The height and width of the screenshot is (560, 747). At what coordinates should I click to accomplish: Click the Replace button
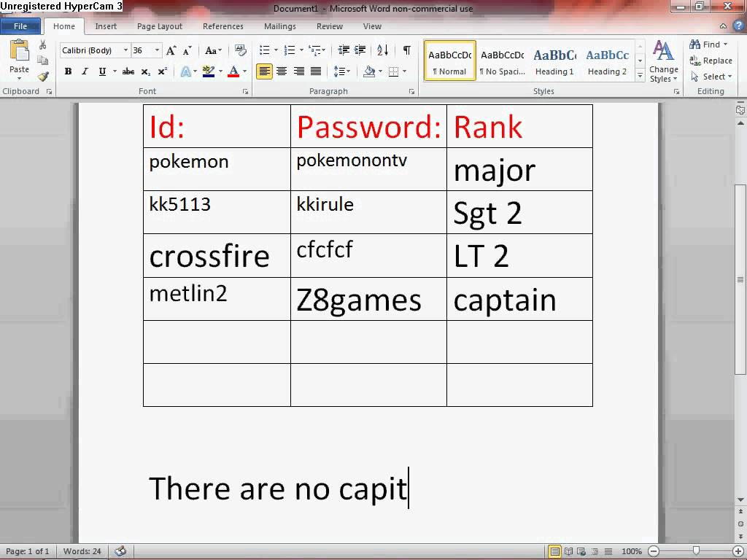tap(711, 61)
